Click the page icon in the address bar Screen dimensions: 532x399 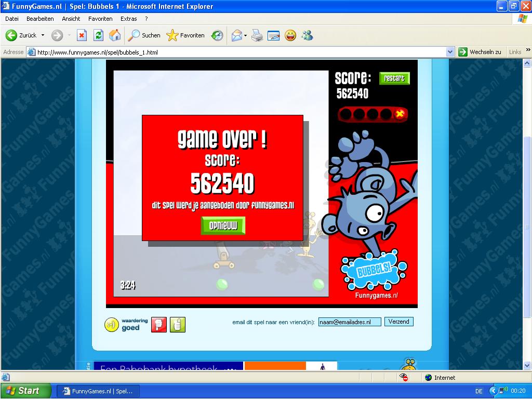click(32, 52)
